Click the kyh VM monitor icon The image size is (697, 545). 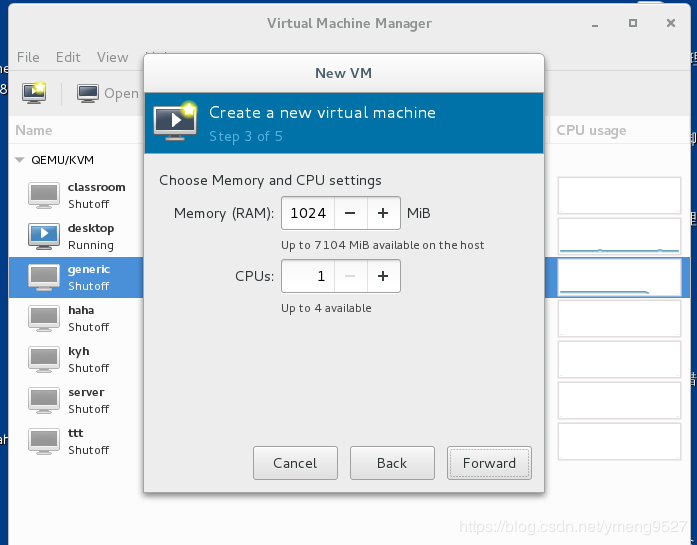click(x=44, y=359)
